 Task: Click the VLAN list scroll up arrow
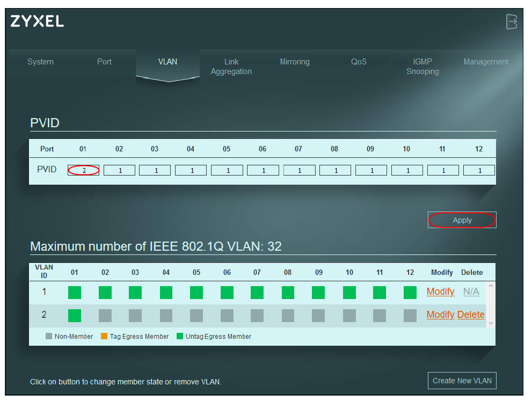click(491, 286)
